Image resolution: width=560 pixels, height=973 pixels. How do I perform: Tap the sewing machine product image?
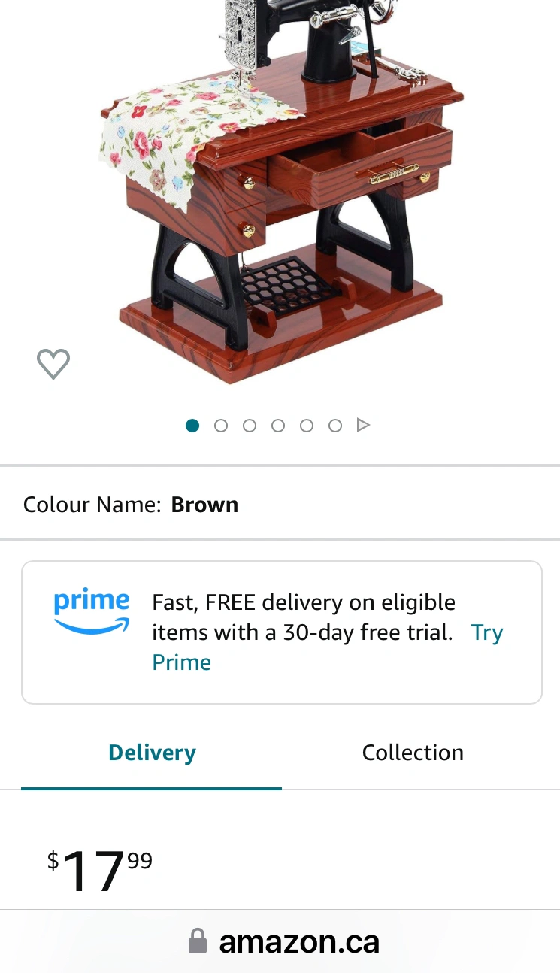pyautogui.click(x=281, y=188)
